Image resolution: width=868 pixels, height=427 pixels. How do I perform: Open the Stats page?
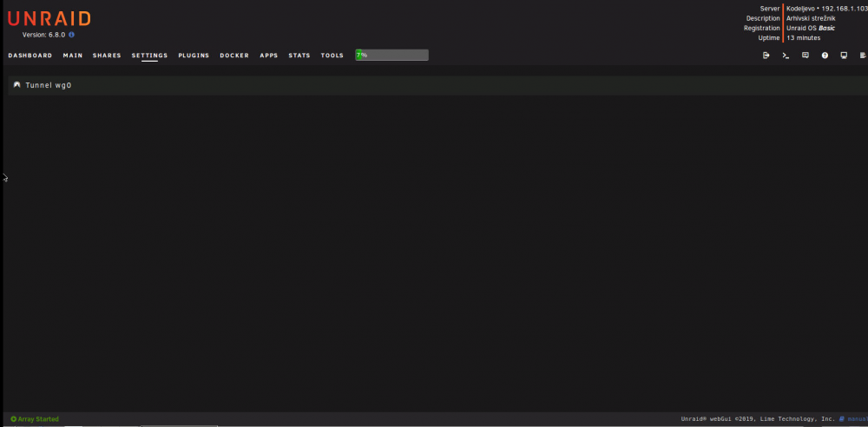pyautogui.click(x=299, y=56)
